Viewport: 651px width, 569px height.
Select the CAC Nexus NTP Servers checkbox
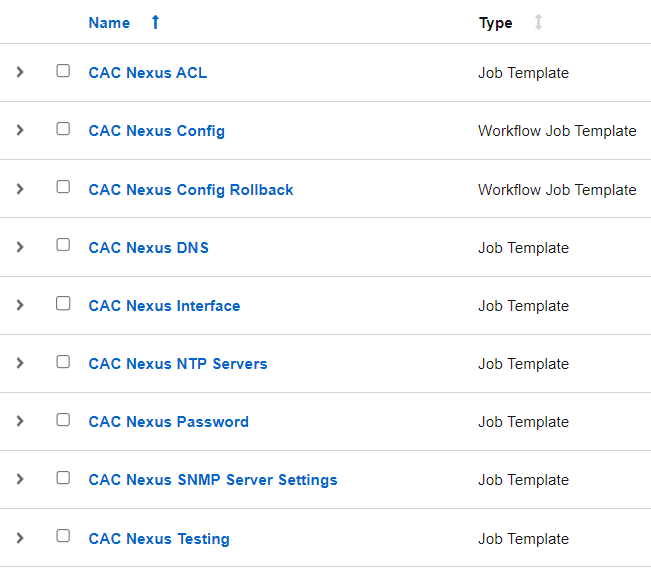click(63, 362)
